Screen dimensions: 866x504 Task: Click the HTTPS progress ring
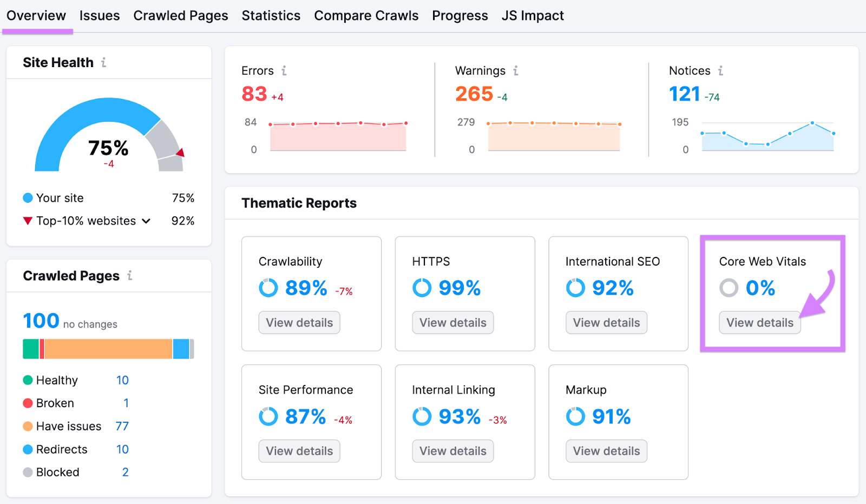[422, 288]
